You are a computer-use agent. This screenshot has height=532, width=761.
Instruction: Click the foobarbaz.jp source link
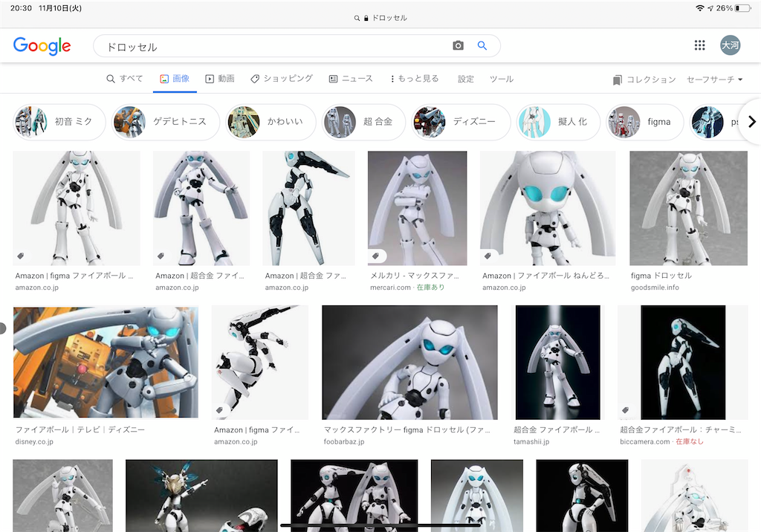tap(343, 441)
